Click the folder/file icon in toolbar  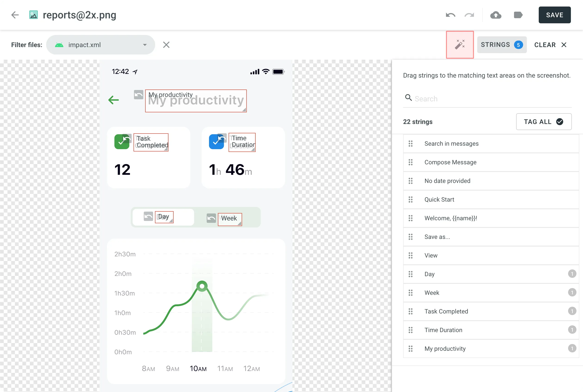(518, 15)
